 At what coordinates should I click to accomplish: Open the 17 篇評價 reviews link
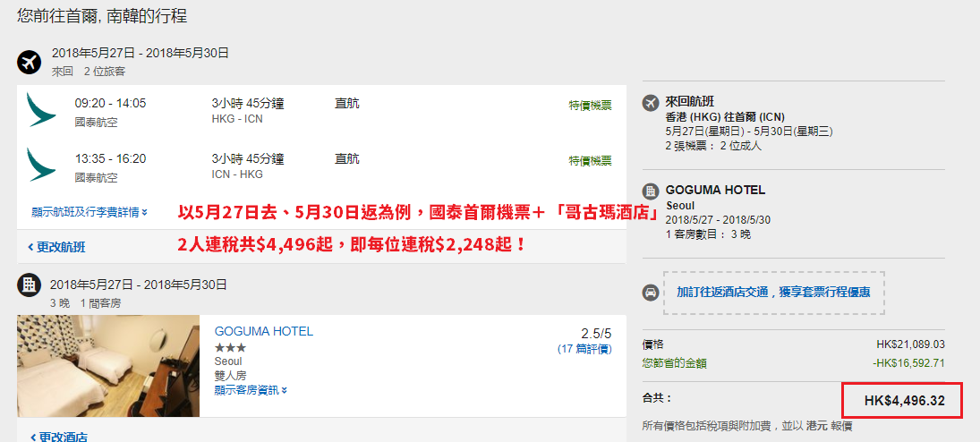[584, 349]
